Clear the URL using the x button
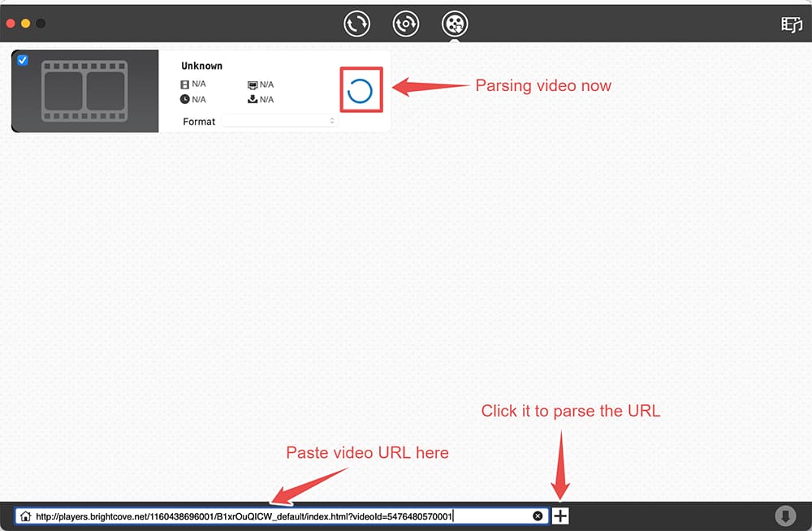The width and height of the screenshot is (812, 531). pyautogui.click(x=538, y=515)
